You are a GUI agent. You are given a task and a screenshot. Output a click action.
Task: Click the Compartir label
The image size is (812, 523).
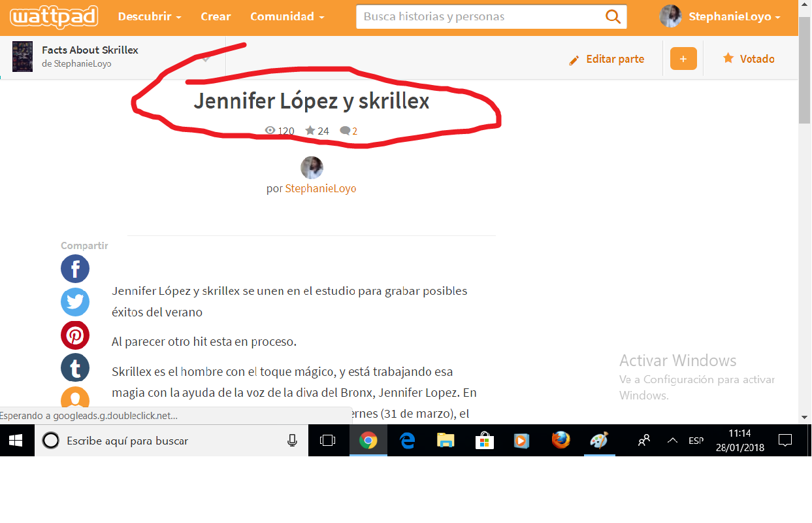pos(84,246)
